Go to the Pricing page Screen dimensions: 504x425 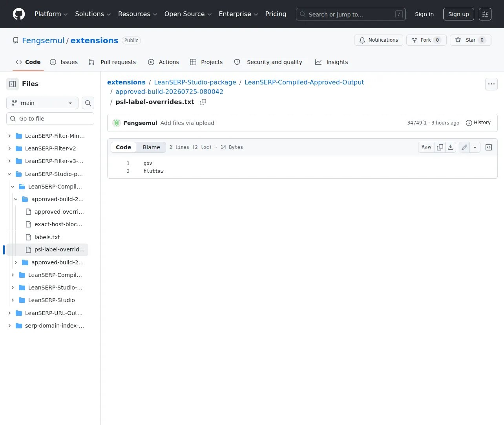tap(276, 14)
